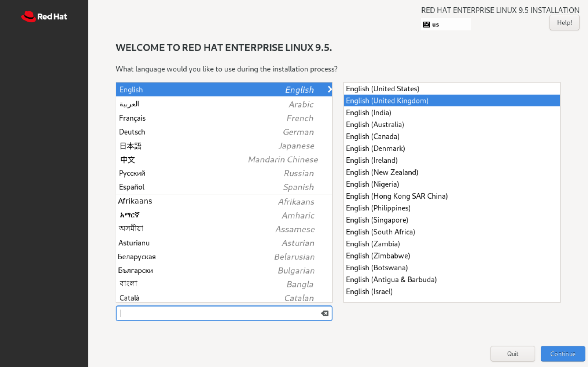The width and height of the screenshot is (588, 367).
Task: Pick Español from the languages
Action: coord(224,187)
